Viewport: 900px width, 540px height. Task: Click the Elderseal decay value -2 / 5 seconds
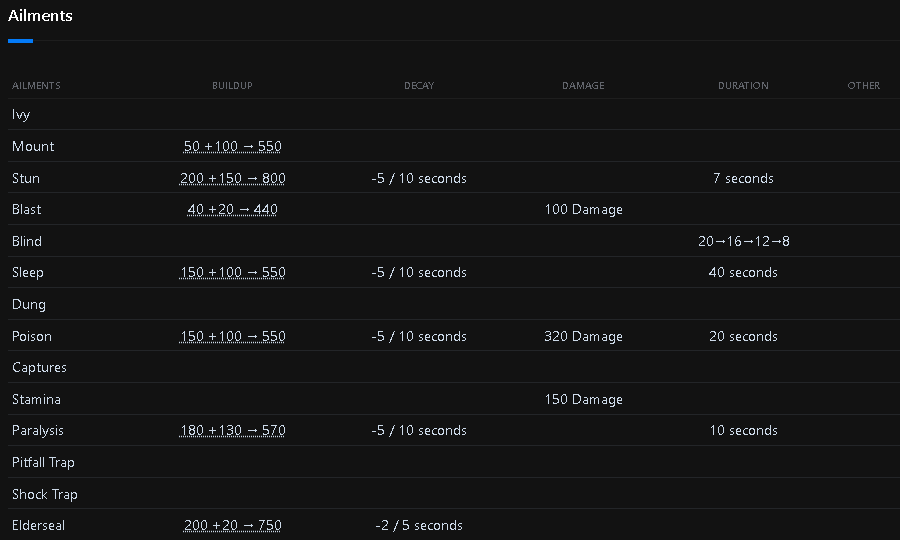(419, 525)
